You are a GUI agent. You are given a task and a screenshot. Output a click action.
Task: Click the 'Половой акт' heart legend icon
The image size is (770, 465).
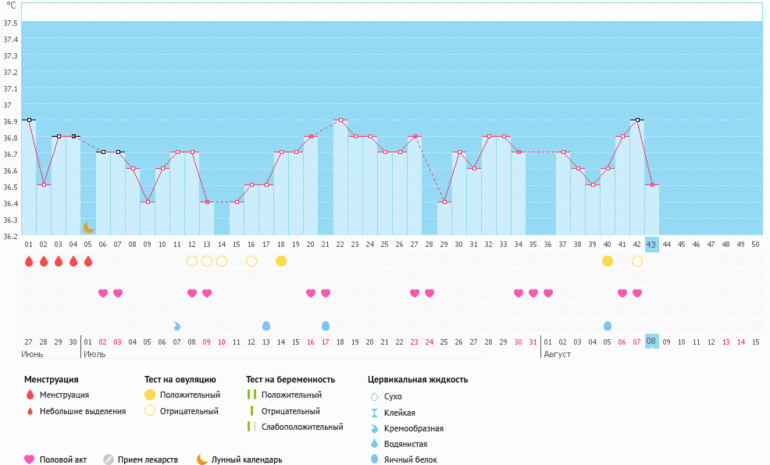[x=29, y=460]
